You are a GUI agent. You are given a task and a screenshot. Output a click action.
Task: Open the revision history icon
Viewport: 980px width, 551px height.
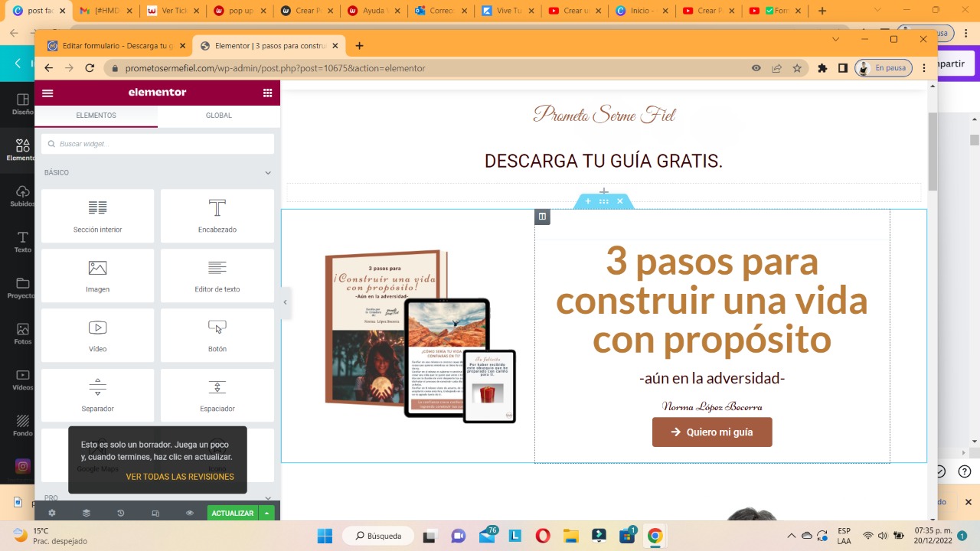(121, 513)
